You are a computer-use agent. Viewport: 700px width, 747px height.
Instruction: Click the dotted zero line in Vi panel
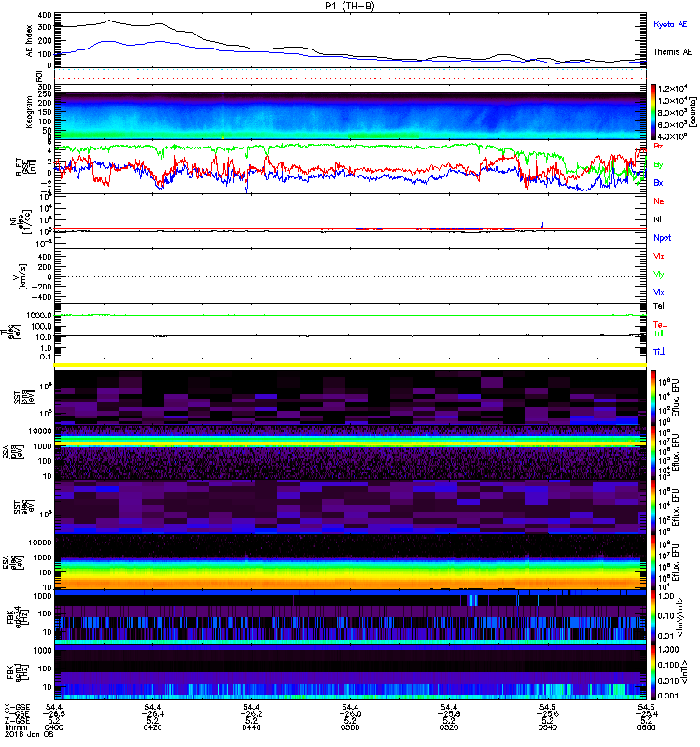(x=350, y=276)
